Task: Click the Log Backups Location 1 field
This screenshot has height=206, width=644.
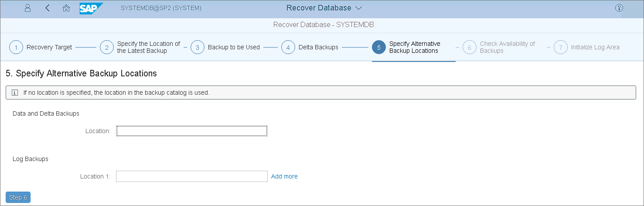Action: (x=192, y=176)
